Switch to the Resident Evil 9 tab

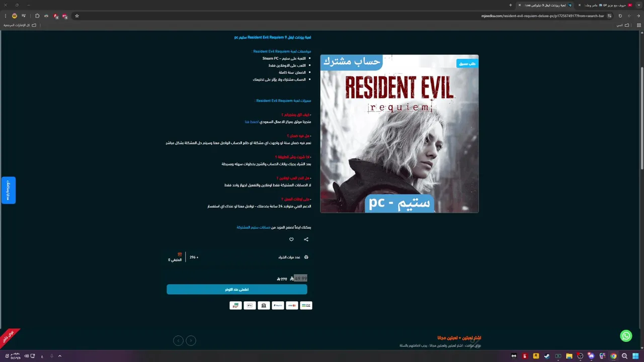(545, 5)
